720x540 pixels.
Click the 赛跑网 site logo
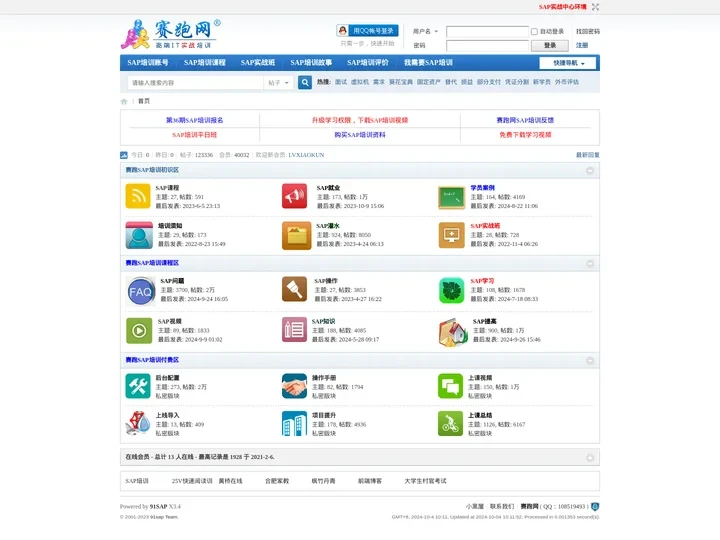(x=170, y=34)
